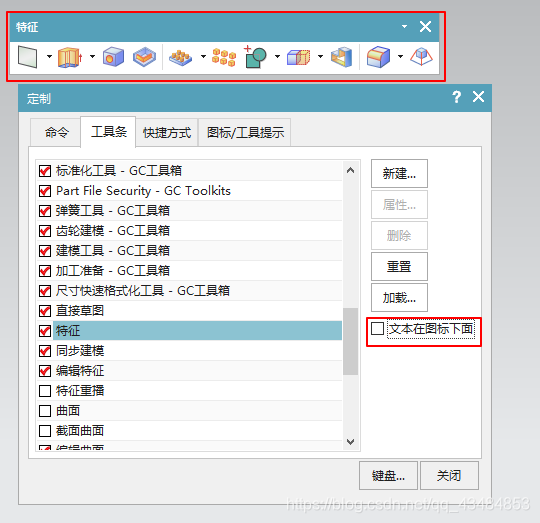Uncheck 尺寸快速格式化工具 - GC工具箱

[x=45, y=291]
